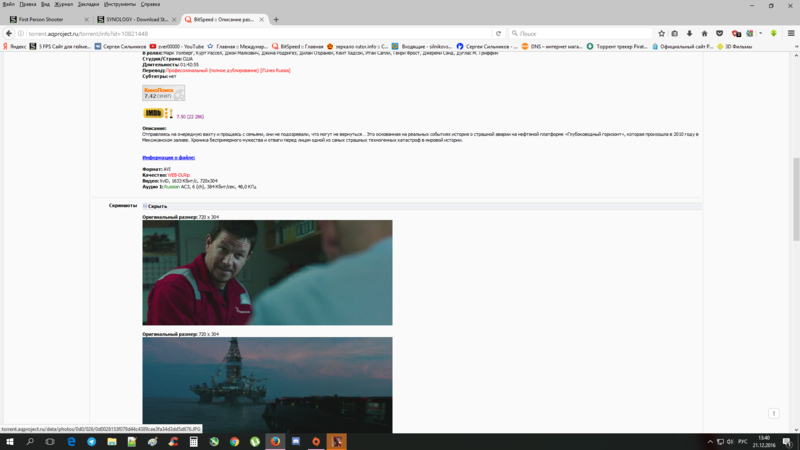800x450 pixels.
Task: Open the downloads arrow in toolbar
Action: click(689, 33)
